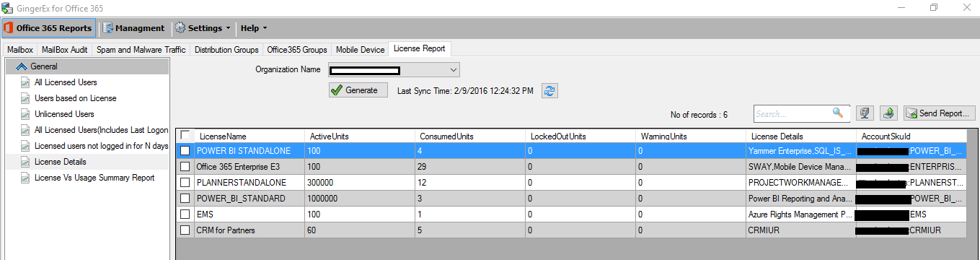
Task: Click the magnifier icon in the search box
Action: 838,113
